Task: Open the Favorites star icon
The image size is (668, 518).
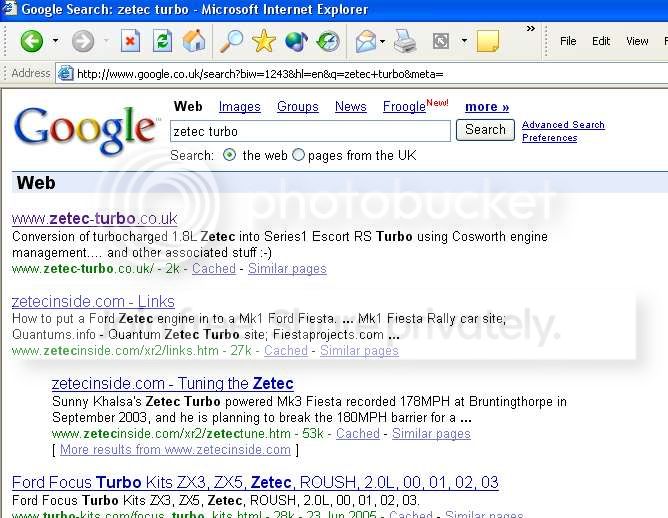Action: 264,41
